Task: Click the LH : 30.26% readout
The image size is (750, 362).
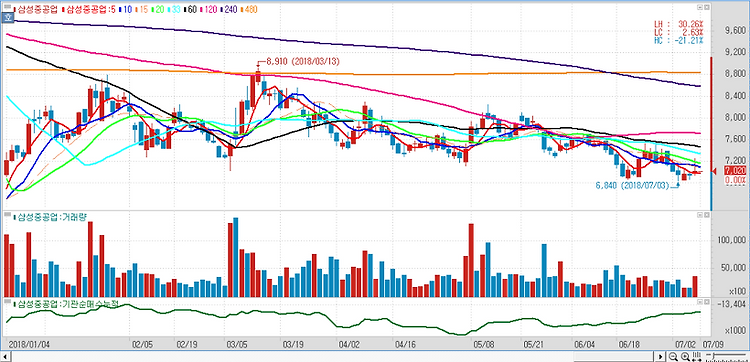Action: pyautogui.click(x=679, y=24)
